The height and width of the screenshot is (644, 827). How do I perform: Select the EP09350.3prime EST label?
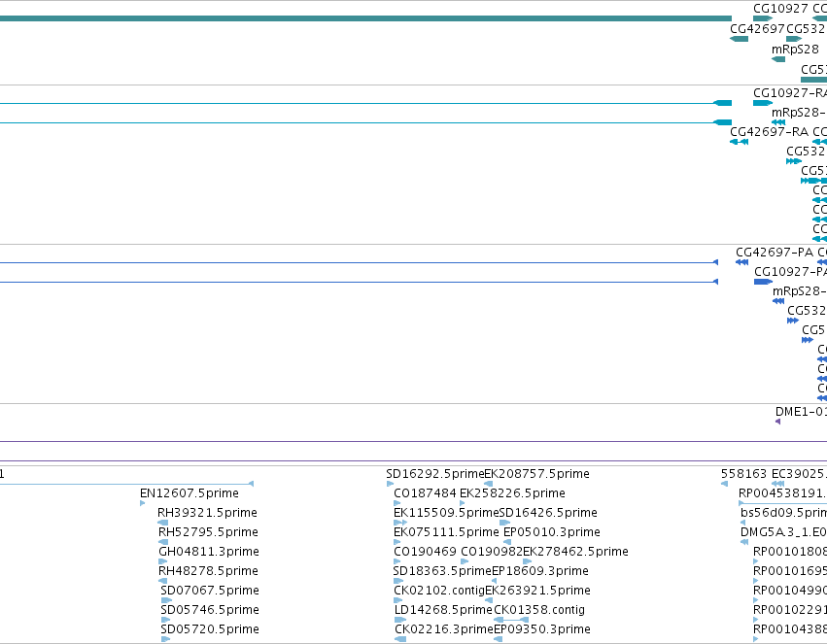(541, 630)
